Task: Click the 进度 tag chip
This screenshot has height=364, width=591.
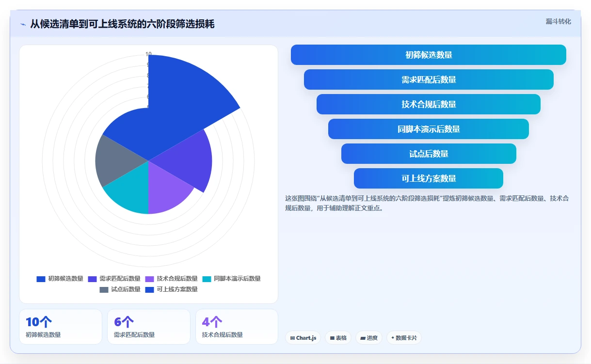Action: coord(369,338)
